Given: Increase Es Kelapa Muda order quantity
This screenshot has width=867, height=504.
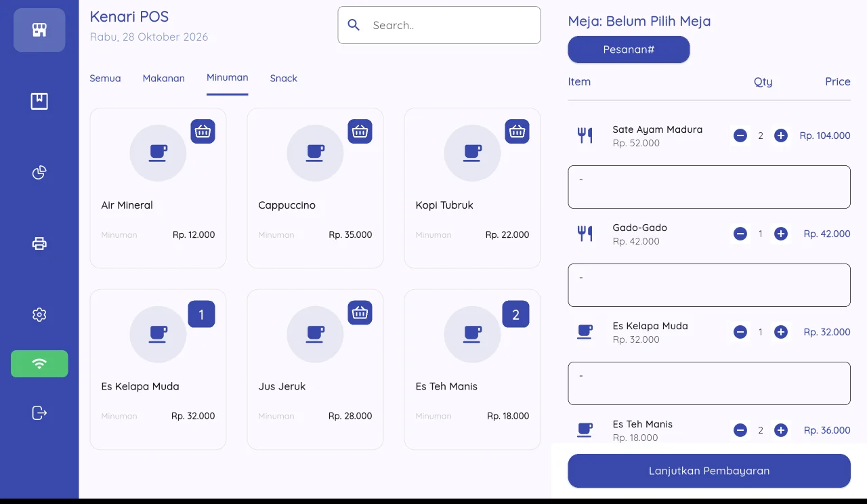Looking at the screenshot, I should (781, 332).
